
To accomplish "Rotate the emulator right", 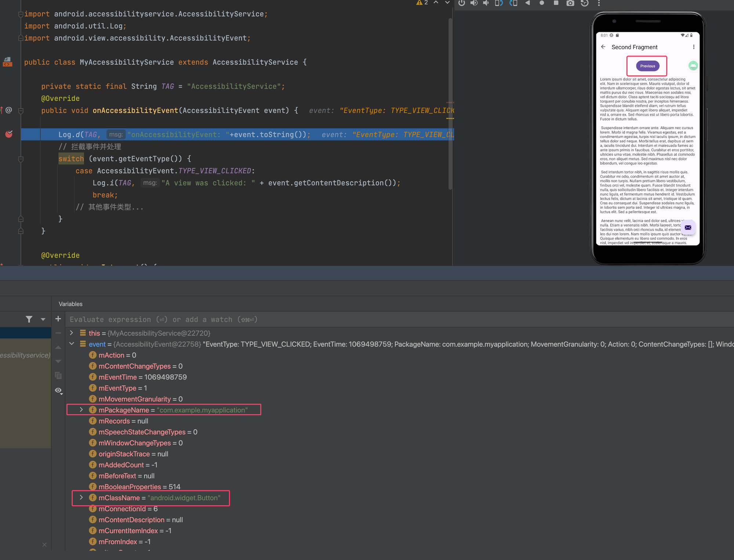I will pos(513,3).
